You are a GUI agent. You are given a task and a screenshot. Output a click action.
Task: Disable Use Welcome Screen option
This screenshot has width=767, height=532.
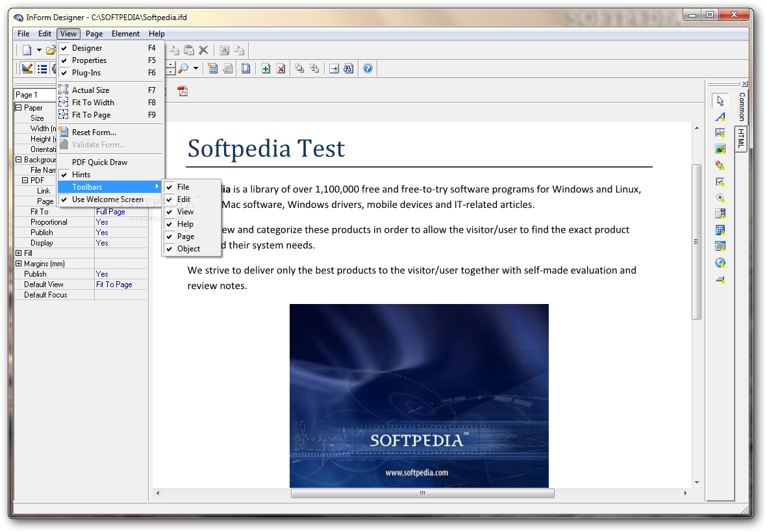click(x=107, y=199)
